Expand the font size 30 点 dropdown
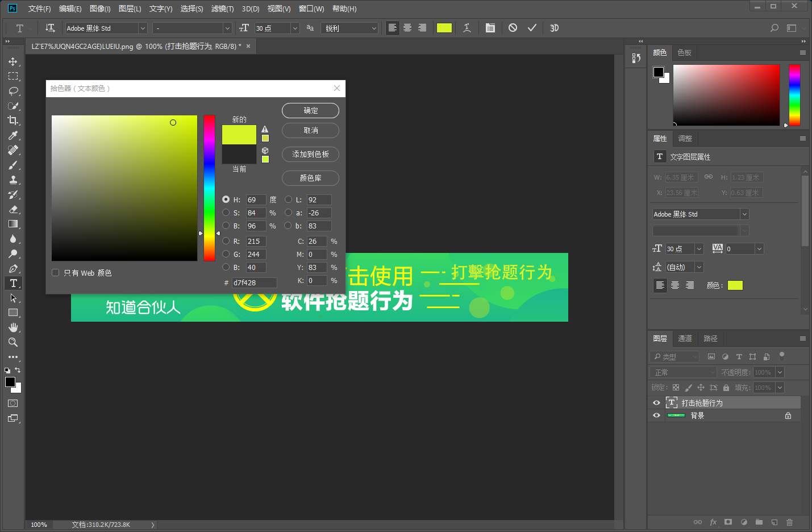Viewport: 812px width, 532px height. click(x=294, y=28)
